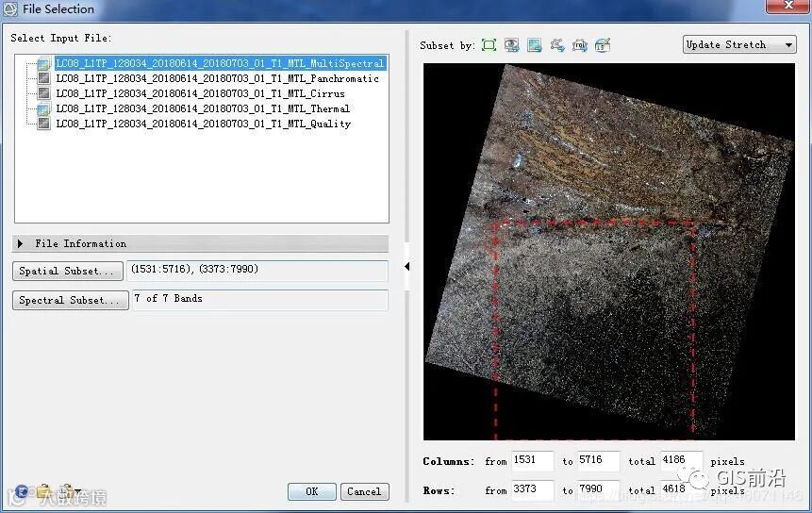812x513 pixels.
Task: Click the Cirrus file's raster icon
Action: 44,93
